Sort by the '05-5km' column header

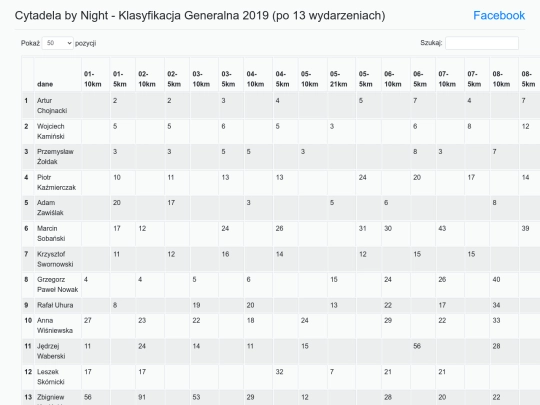point(368,74)
